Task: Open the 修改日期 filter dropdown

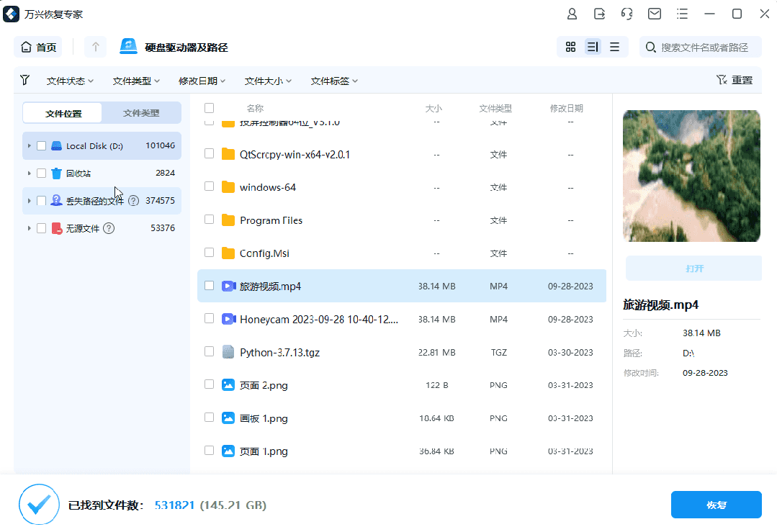Action: click(201, 80)
